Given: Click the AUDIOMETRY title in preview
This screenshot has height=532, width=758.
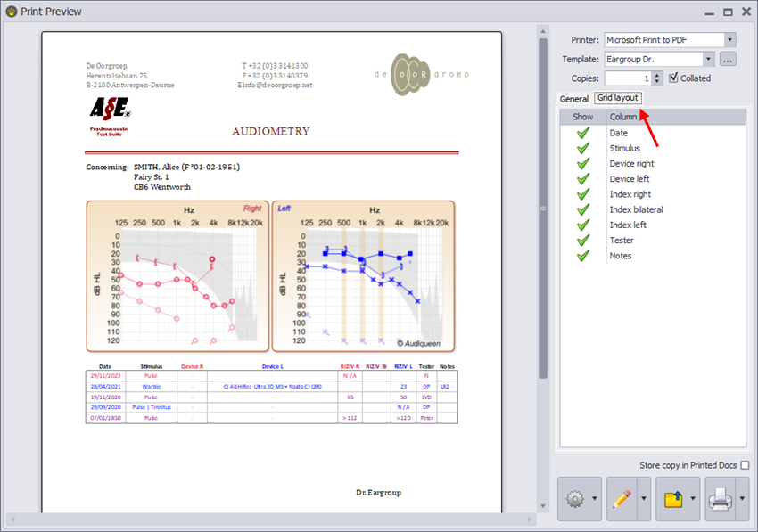Looking at the screenshot, I should tap(271, 131).
